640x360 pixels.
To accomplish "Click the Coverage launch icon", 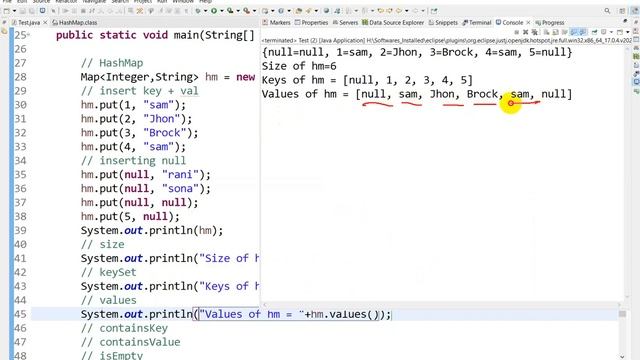I will click(x=230, y=11).
